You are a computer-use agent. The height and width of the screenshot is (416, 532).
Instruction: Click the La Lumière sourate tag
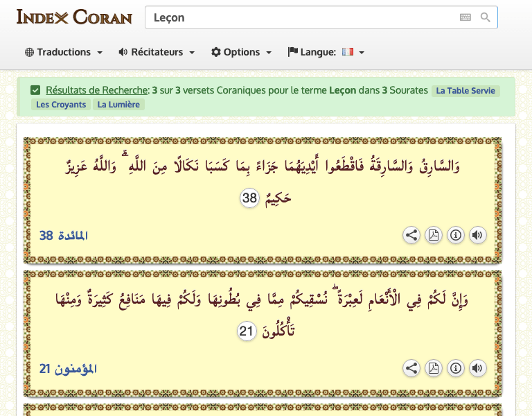tap(118, 105)
